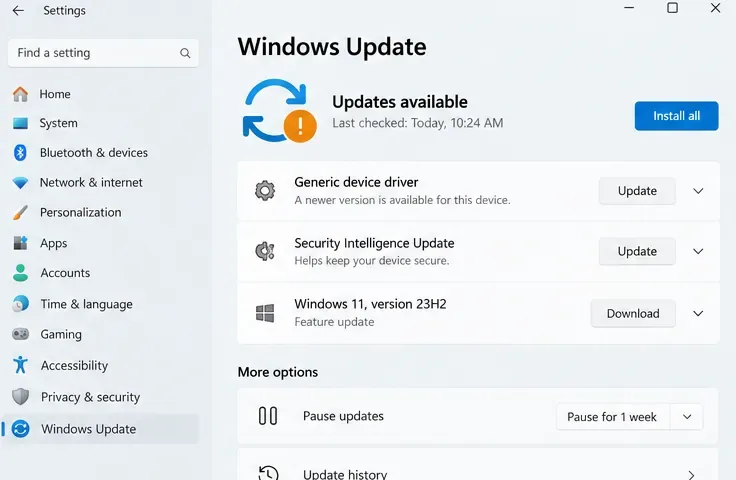Click 'Feature update' subtitle text
This screenshot has height=480, width=736.
click(x=334, y=322)
